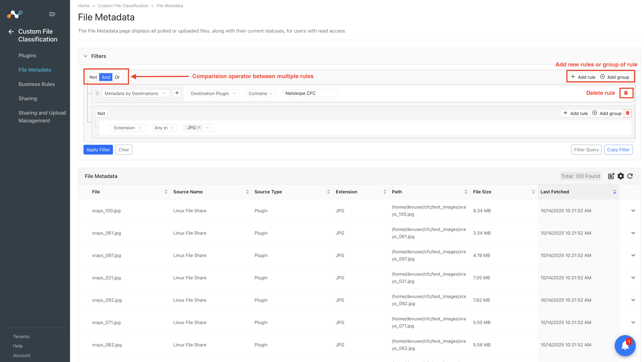This screenshot has height=362, width=644.
Task: Toggle Not in the nested group
Action: (x=101, y=114)
